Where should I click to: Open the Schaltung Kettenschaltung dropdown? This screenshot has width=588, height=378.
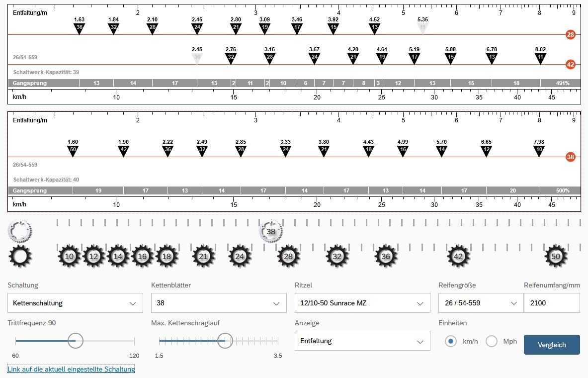[x=75, y=303]
